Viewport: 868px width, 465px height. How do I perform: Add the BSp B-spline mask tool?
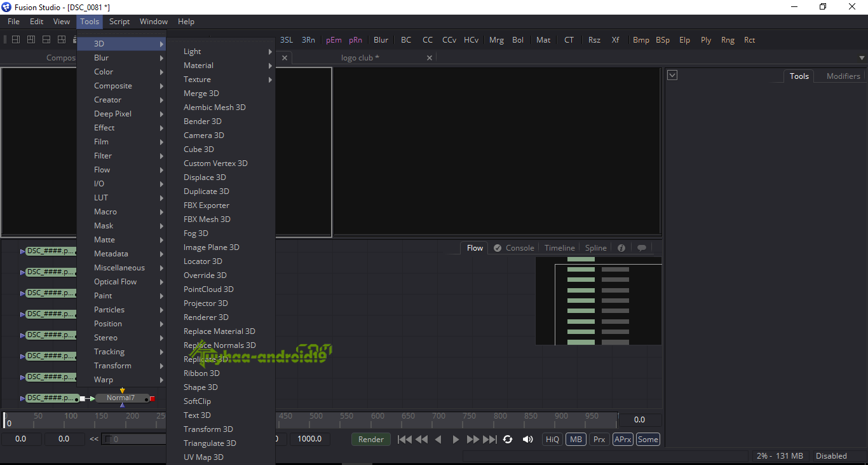[663, 39]
